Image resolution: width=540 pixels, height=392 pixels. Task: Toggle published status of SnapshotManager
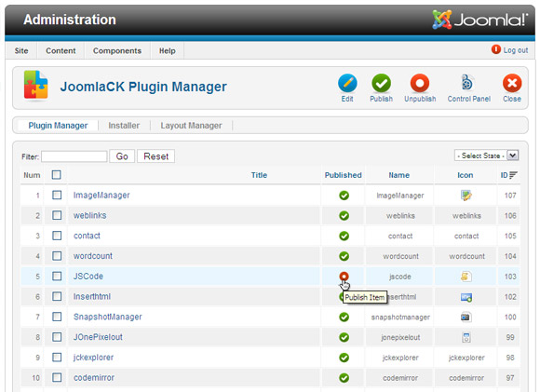344,317
